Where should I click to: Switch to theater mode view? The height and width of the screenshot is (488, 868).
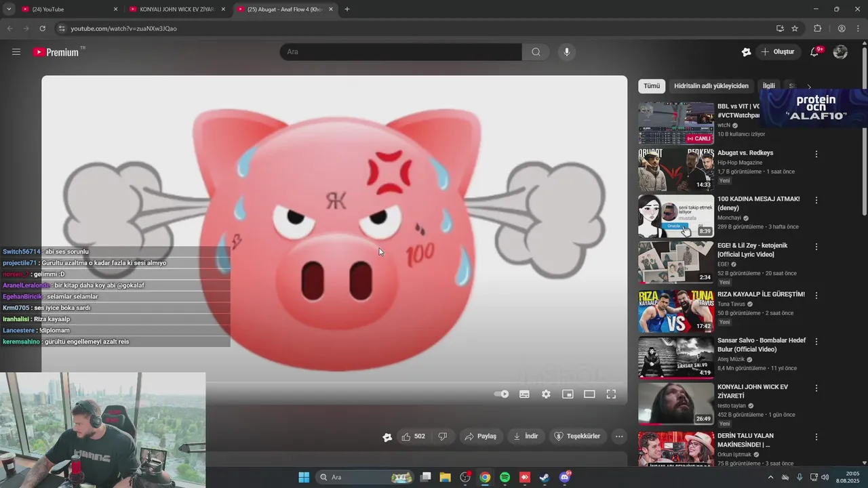pos(589,394)
